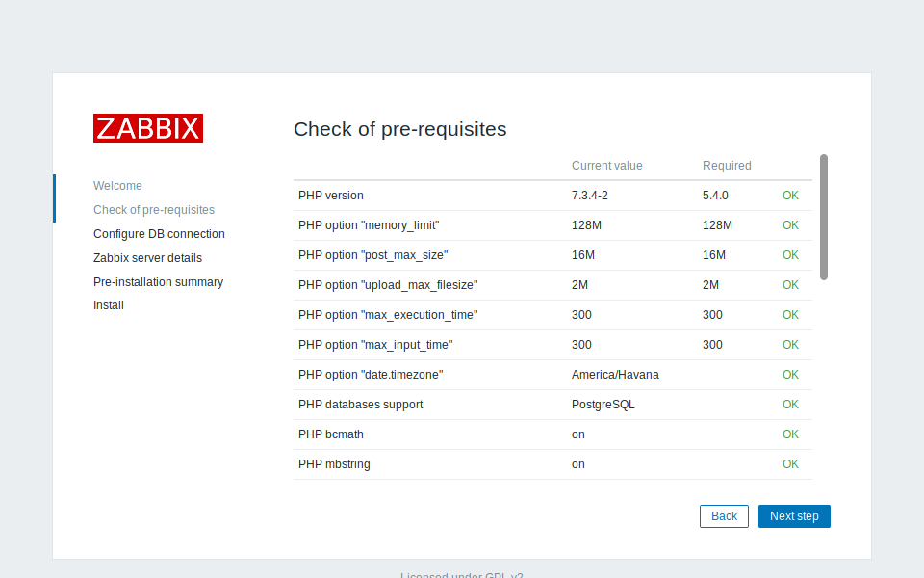Click OK status for memory_limit row
The width and height of the screenshot is (924, 578).
tap(790, 225)
